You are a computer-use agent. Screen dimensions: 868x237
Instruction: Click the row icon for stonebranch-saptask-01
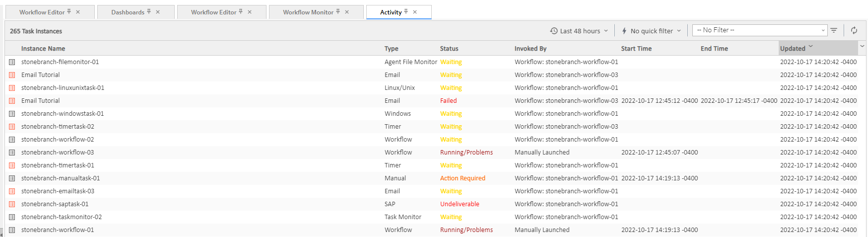point(12,204)
